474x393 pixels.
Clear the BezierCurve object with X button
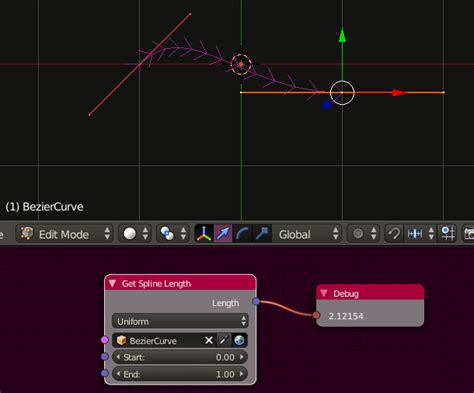pos(209,340)
